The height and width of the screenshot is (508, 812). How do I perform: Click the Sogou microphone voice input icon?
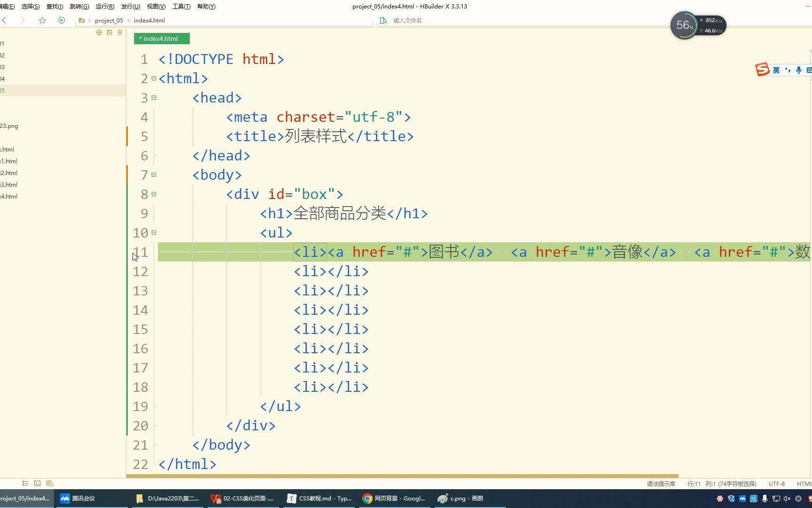point(799,70)
